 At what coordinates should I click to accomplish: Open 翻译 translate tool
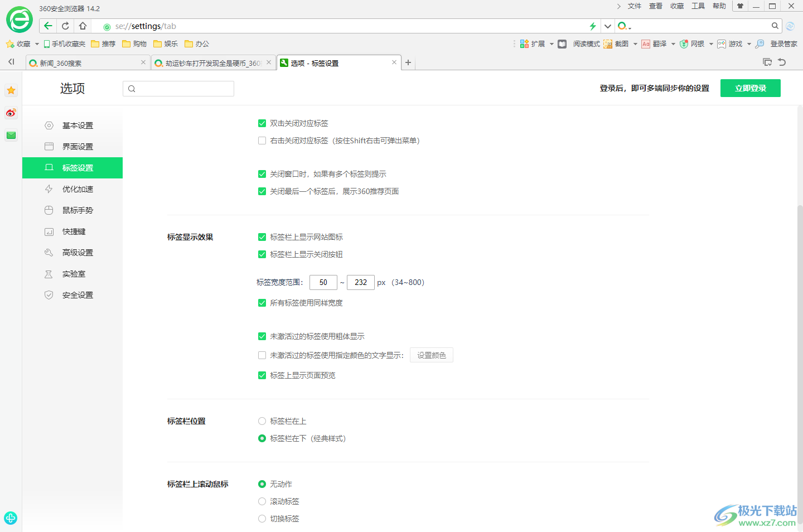coord(654,43)
